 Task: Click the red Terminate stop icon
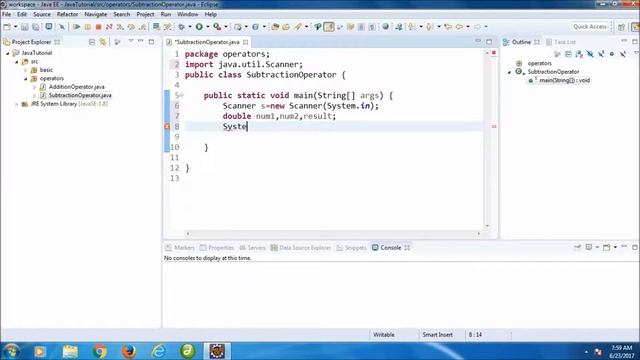click(x=98, y=27)
